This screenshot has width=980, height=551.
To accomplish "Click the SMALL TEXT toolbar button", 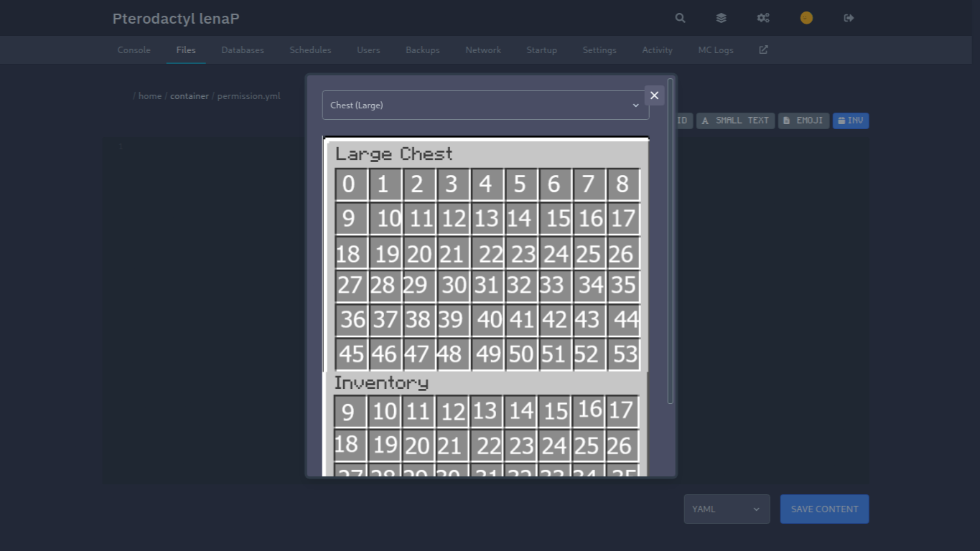I will point(735,121).
